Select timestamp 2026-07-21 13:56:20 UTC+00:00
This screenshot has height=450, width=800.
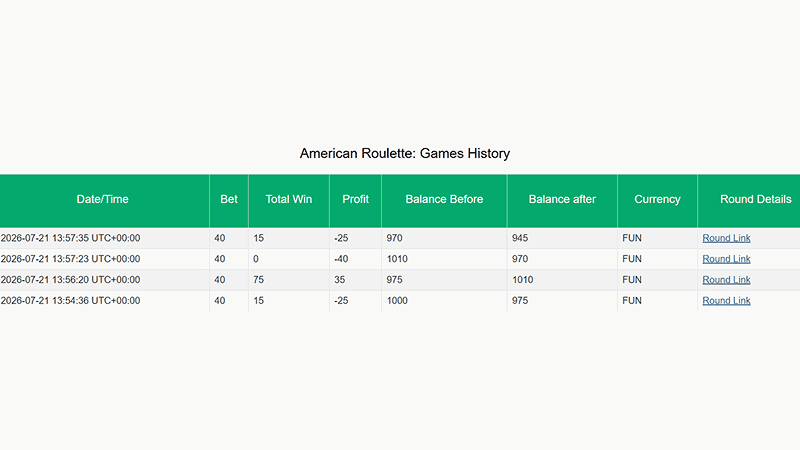pos(70,280)
